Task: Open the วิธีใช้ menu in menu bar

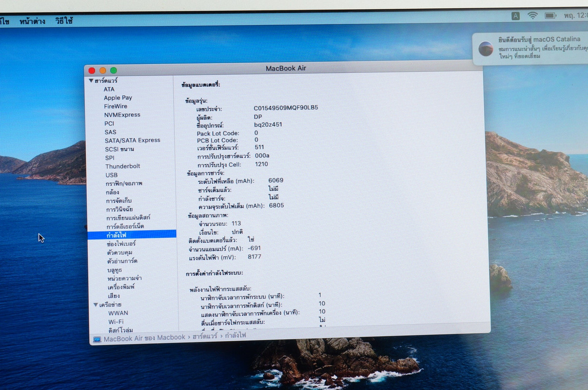Action: pyautogui.click(x=64, y=21)
